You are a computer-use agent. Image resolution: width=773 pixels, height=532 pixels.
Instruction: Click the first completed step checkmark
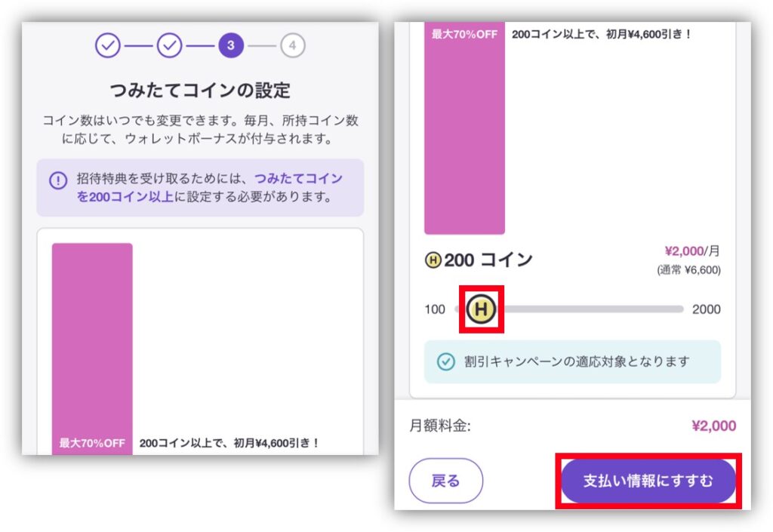point(108,46)
